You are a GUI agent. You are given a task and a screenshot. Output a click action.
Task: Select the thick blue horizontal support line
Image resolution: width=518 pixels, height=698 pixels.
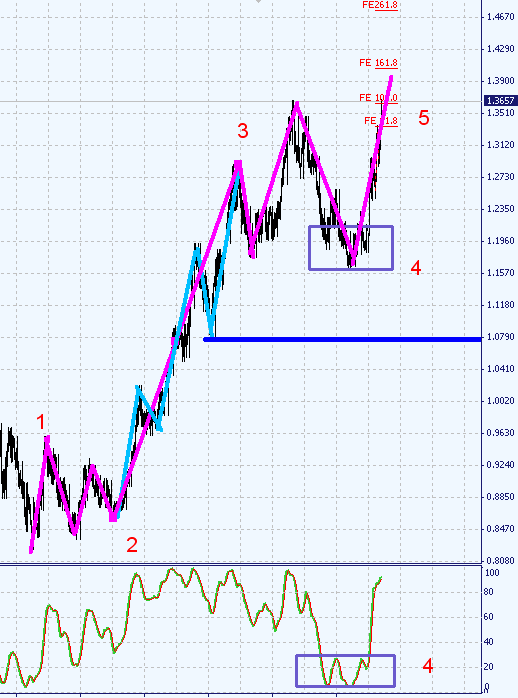[x=343, y=340]
